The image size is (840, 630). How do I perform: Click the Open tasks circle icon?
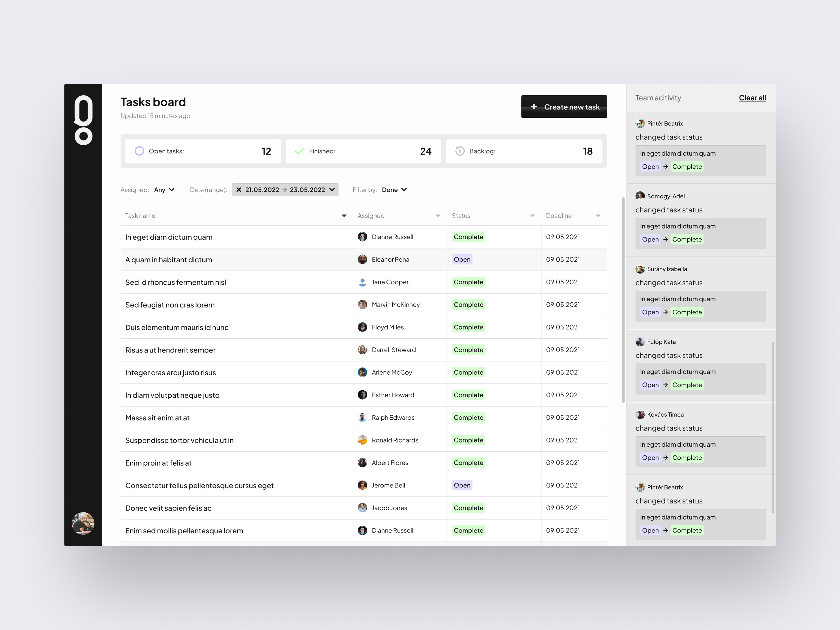click(x=139, y=151)
